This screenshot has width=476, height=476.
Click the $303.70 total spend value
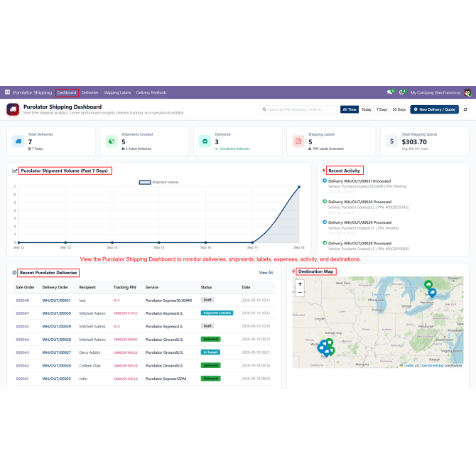pos(414,142)
